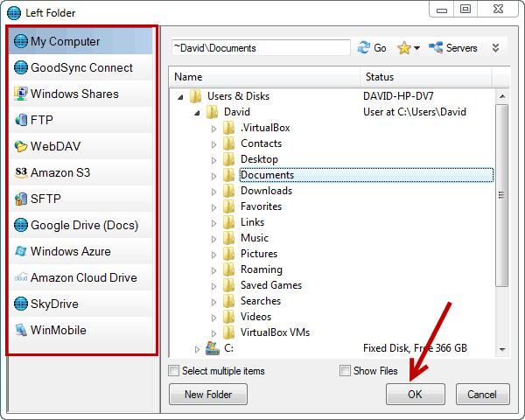
Task: Collapse the David user node
Action: pos(197,113)
